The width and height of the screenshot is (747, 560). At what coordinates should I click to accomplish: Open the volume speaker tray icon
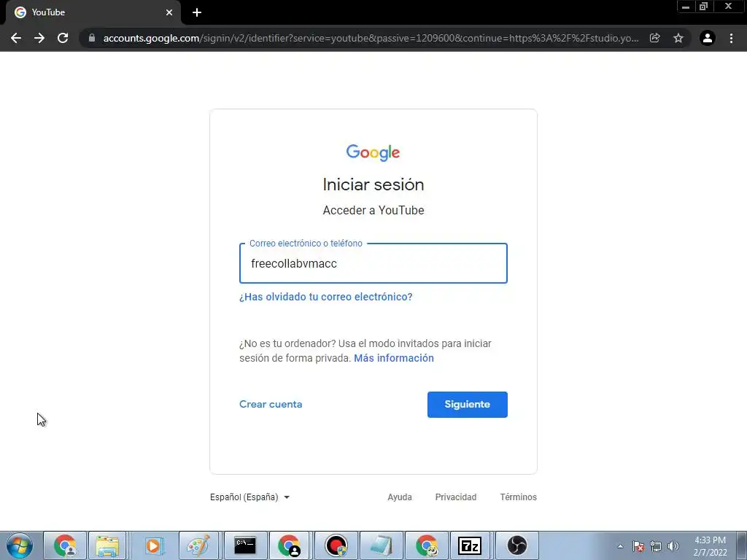coord(673,546)
